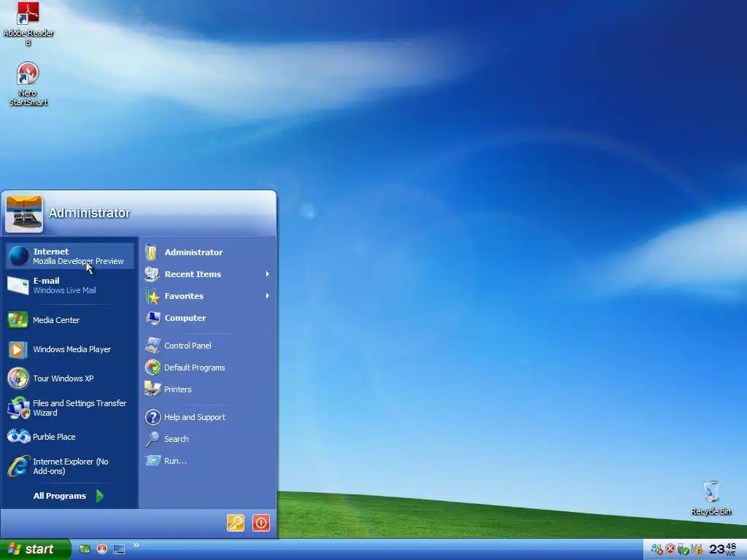Screen dimensions: 747x560
Task: Expand All Programs list
Action: point(69,496)
